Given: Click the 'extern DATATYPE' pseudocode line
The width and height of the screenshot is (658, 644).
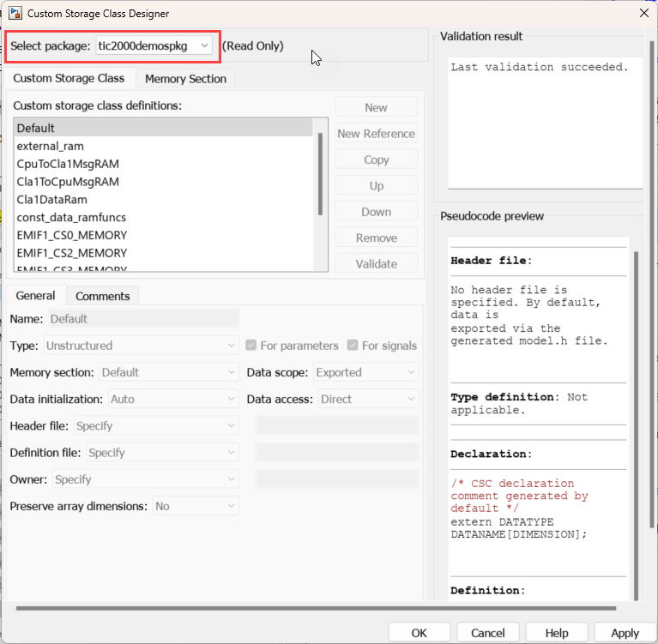Looking at the screenshot, I should [x=502, y=522].
